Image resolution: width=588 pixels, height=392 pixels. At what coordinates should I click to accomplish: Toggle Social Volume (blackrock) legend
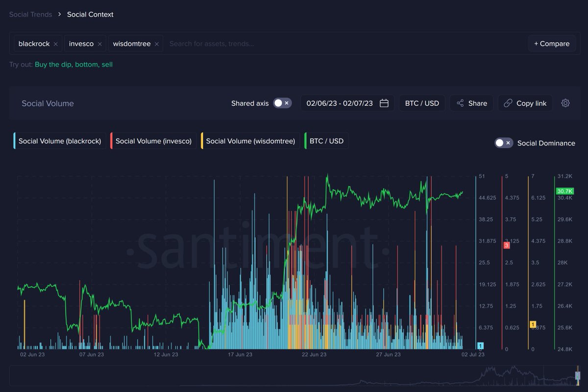pos(60,141)
